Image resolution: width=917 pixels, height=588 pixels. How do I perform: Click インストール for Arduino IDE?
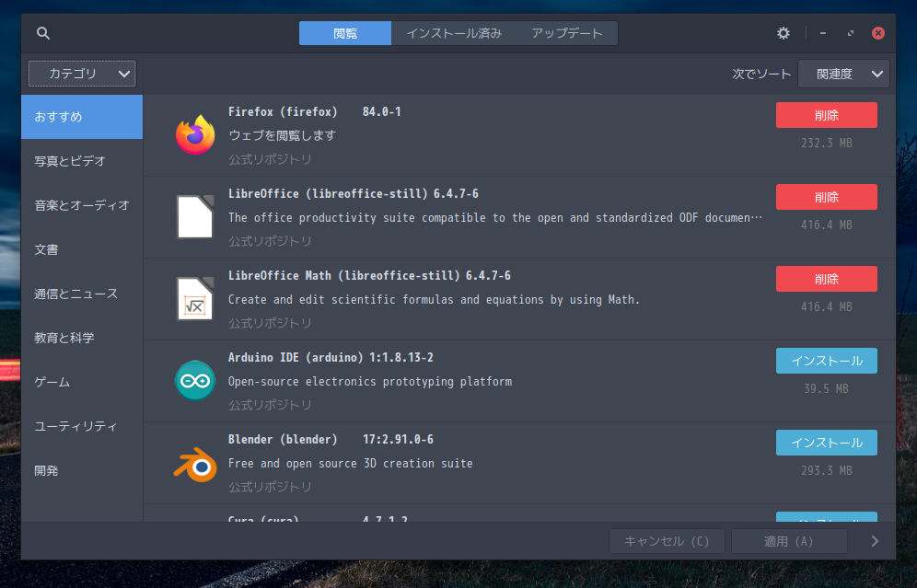[x=827, y=361]
